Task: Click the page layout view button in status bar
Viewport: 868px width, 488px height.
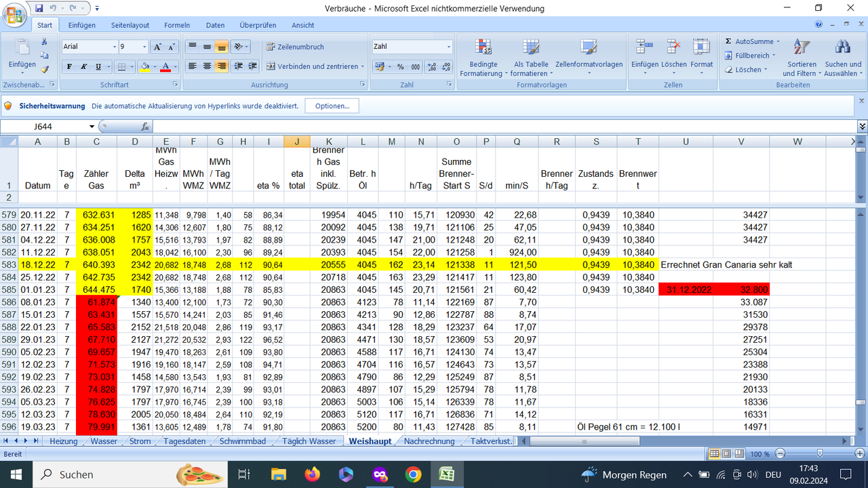Action: coord(726,453)
